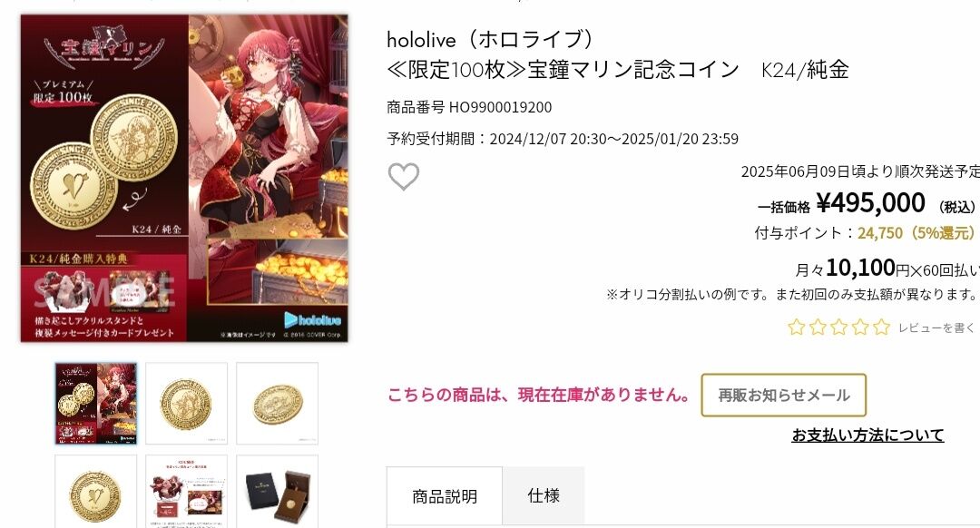Switch to the 商品説明 tab
The image size is (980, 528).
pos(445,496)
